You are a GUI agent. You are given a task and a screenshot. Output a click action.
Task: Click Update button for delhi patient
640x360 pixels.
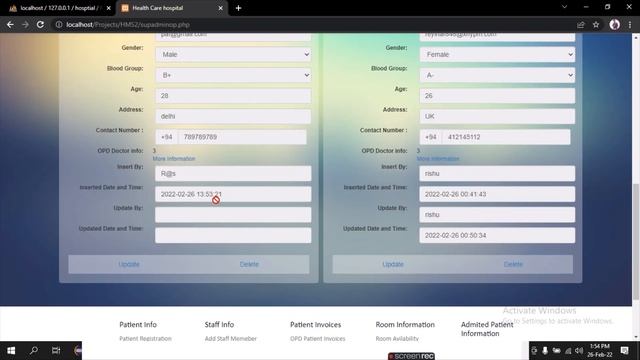tap(129, 264)
